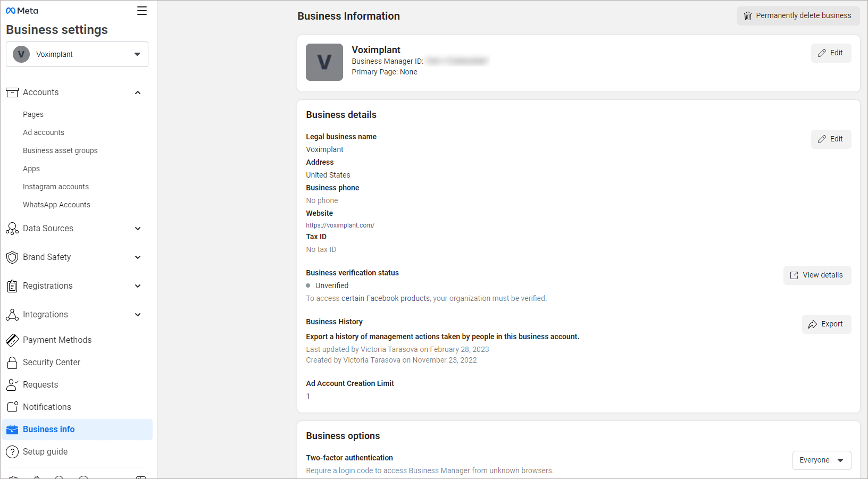Click the 'Business verification status' label
Screen dimensions: 868x479
point(352,273)
